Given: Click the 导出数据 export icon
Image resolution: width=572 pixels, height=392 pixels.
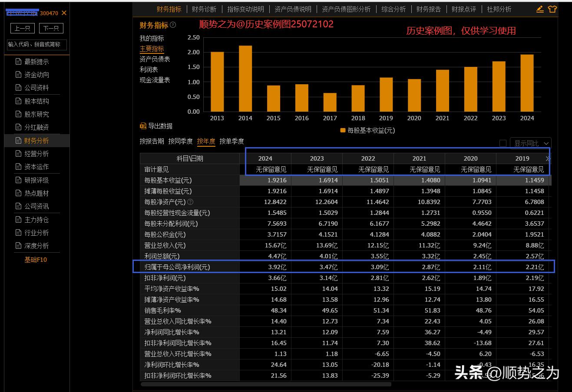Looking at the screenshot, I should tap(143, 125).
